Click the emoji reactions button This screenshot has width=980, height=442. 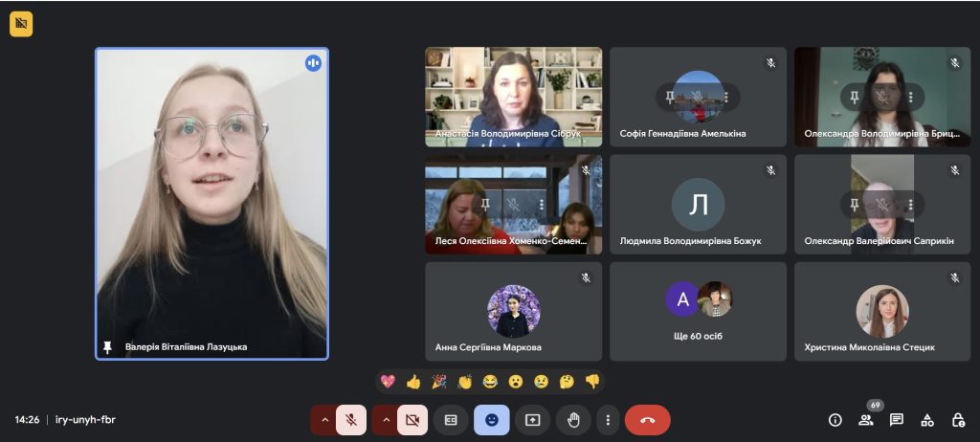tap(491, 420)
